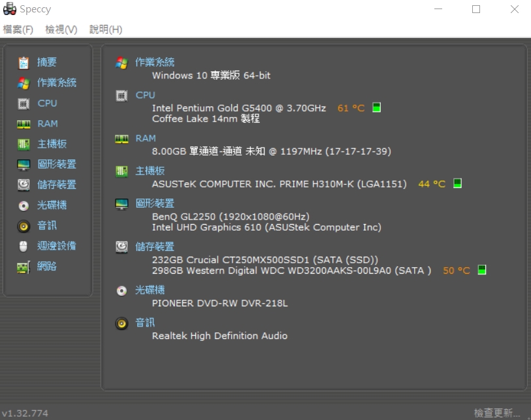Click 作業系統 heading link in summary panel
This screenshot has width=531, height=420.
155,62
